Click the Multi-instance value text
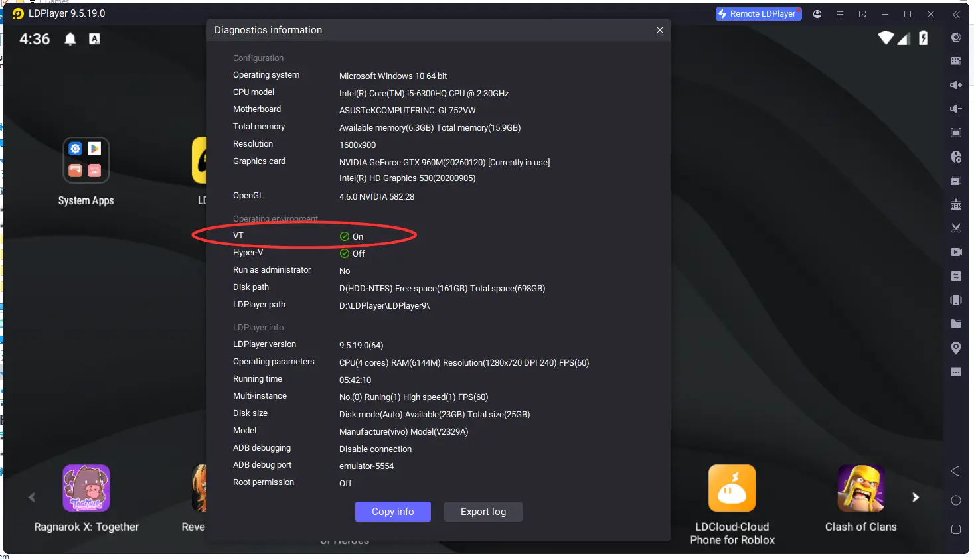The image size is (974, 560). (x=414, y=397)
